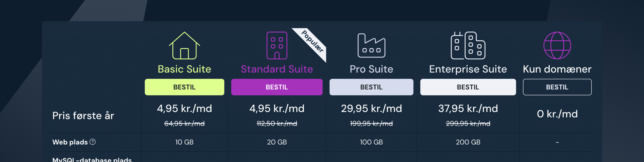
Task: Select the Pro Suite column header
Action: click(x=371, y=69)
